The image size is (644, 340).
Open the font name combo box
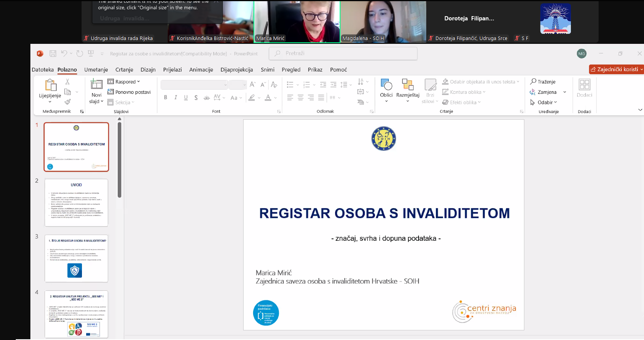[x=194, y=85]
